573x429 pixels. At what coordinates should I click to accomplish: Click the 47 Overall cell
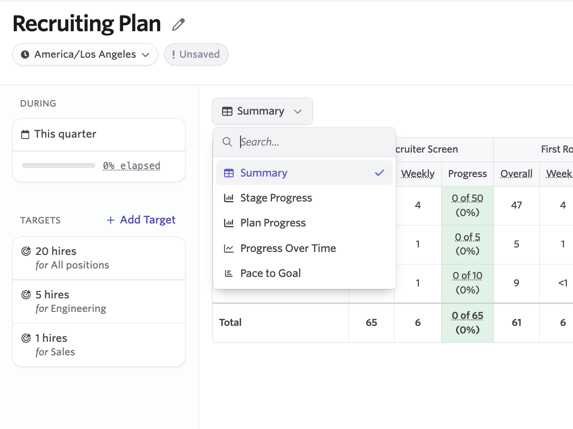tap(516, 205)
